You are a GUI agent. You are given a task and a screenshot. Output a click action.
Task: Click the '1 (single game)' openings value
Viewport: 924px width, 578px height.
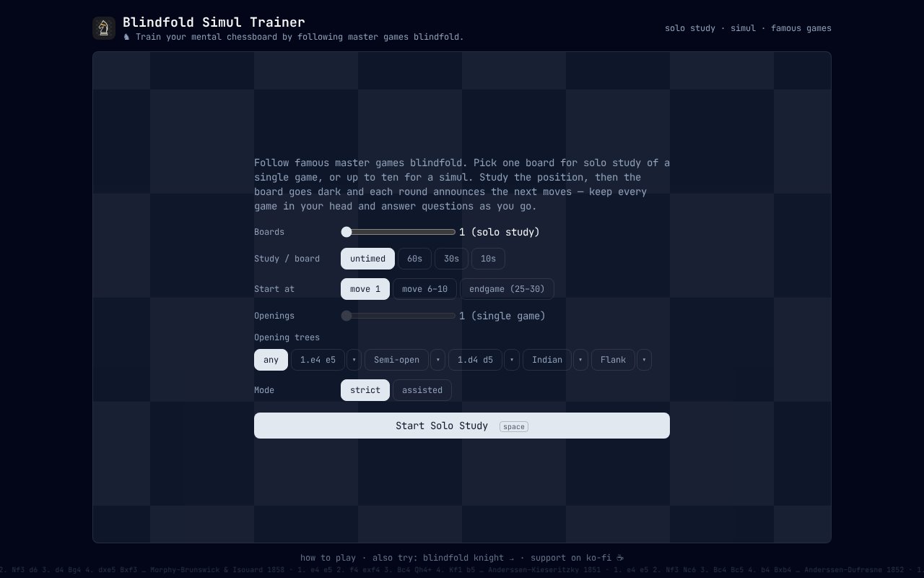(502, 316)
